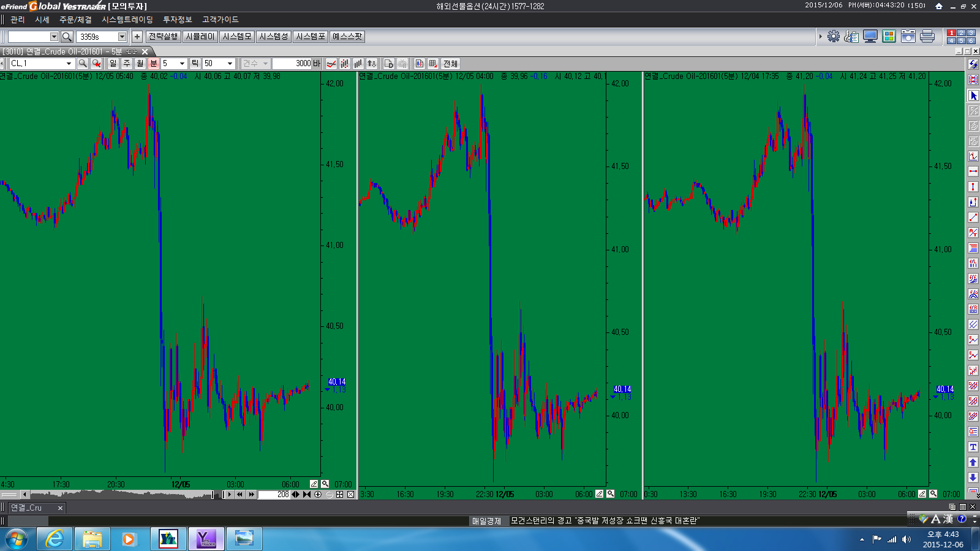Viewport: 980px width, 551px height.
Task: Capture the screen with the camera icon
Action: click(x=908, y=37)
